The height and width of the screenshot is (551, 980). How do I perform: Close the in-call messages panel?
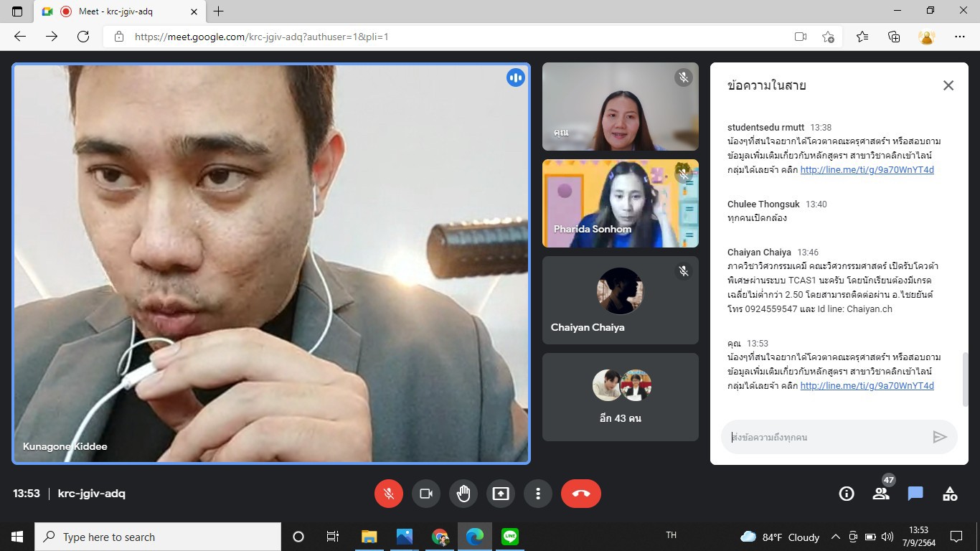(x=948, y=85)
